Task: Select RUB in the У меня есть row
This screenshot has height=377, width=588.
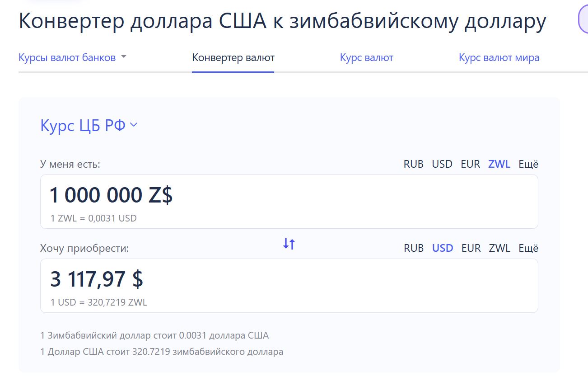Action: [413, 164]
